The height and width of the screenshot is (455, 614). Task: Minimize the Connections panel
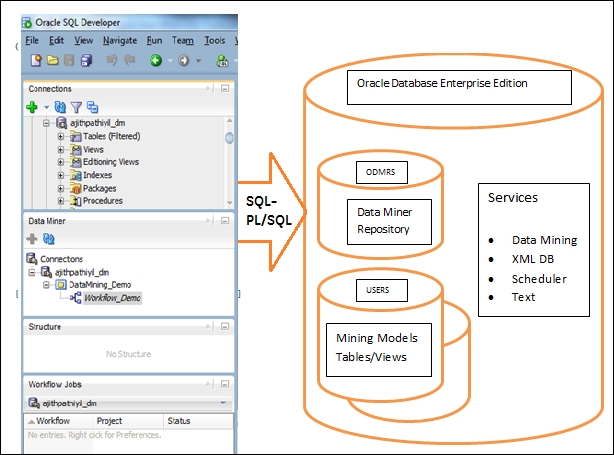pos(225,88)
